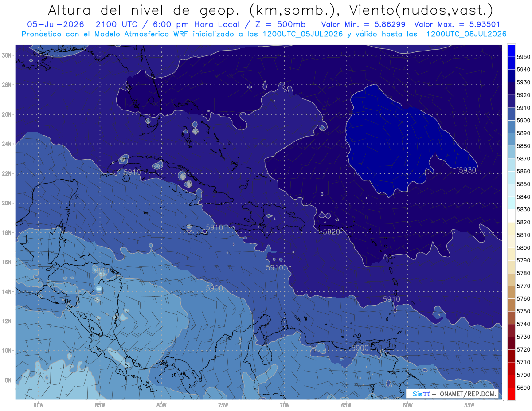Click the '5860' color scale label
This screenshot has height=411, width=532.
524,171
